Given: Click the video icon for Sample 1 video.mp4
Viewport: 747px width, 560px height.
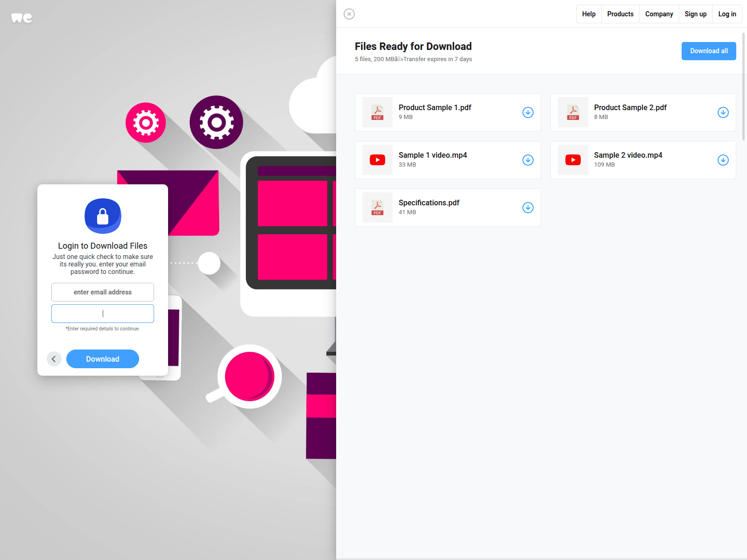Looking at the screenshot, I should pos(377,160).
